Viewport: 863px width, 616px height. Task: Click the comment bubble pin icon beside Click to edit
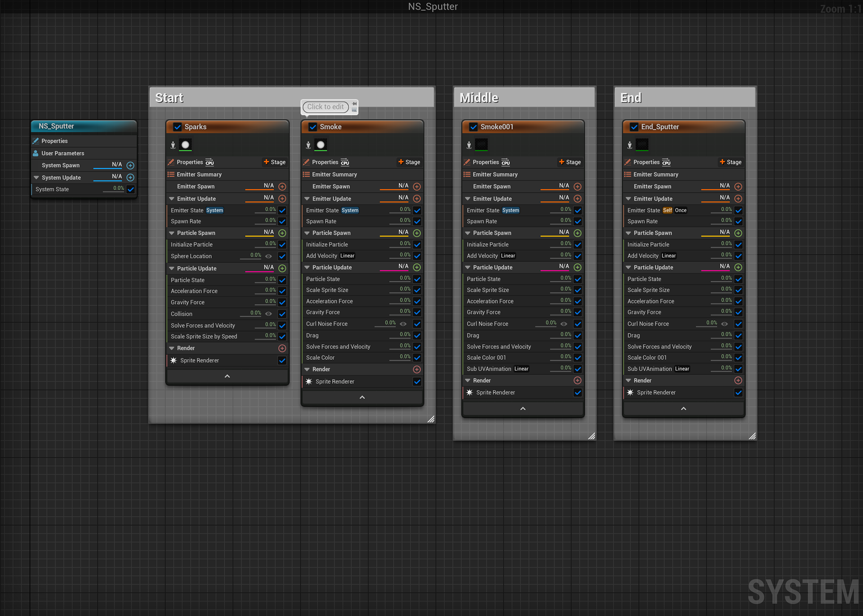(354, 104)
